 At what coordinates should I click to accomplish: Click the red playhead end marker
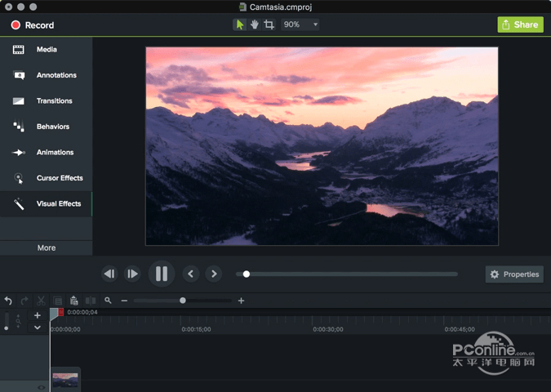point(61,312)
